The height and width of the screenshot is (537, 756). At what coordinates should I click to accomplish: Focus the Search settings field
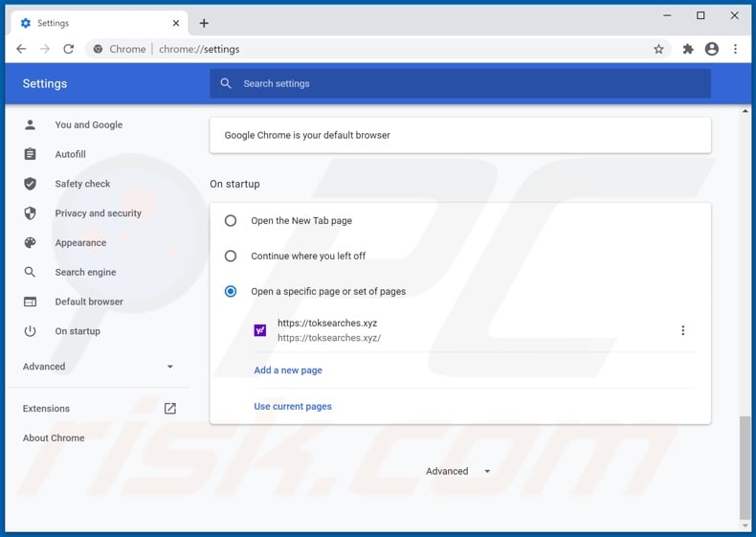pos(460,83)
